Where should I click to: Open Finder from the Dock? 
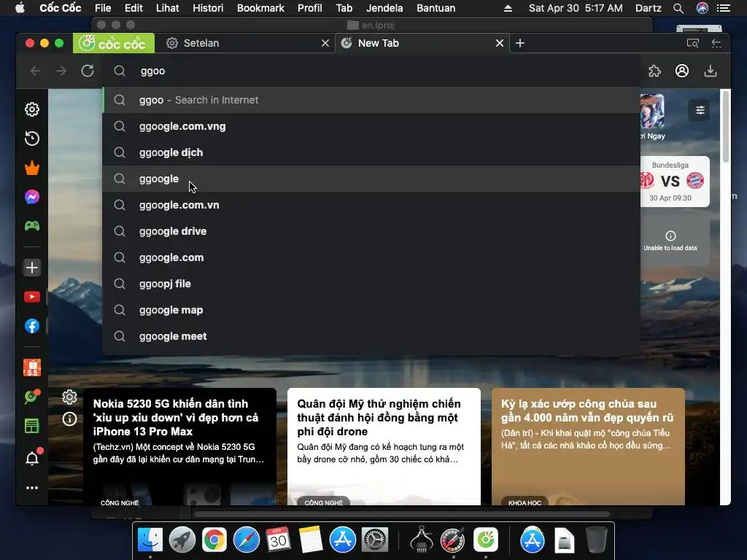[x=150, y=540]
